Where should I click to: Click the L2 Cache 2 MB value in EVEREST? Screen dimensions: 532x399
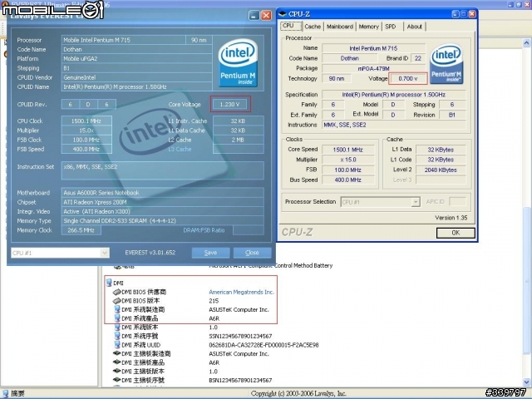(239, 140)
